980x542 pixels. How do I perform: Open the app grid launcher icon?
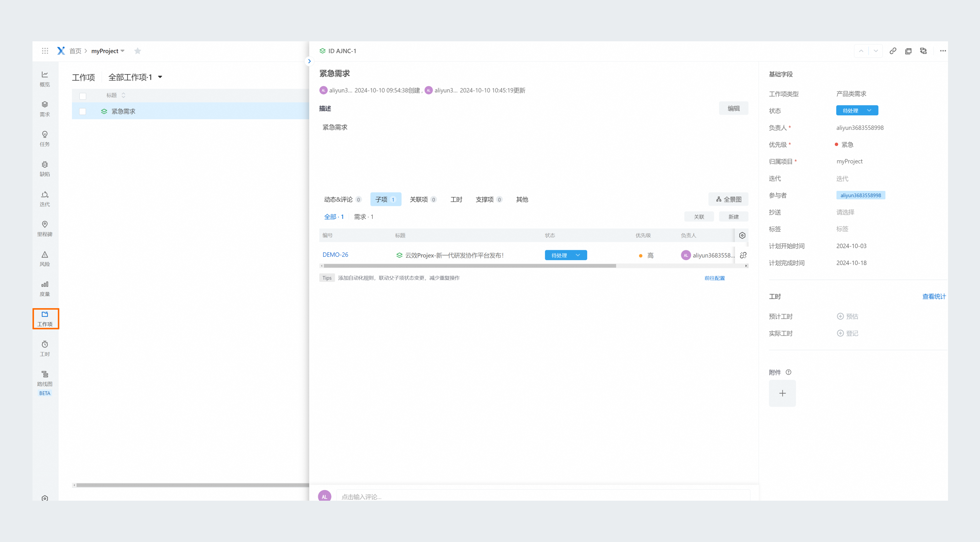point(45,51)
